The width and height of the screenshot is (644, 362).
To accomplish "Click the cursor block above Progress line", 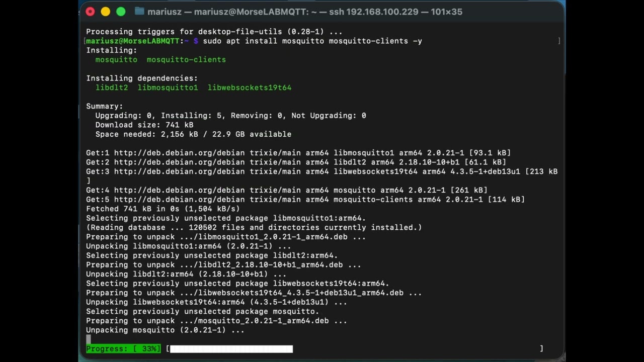I will [x=89, y=339].
